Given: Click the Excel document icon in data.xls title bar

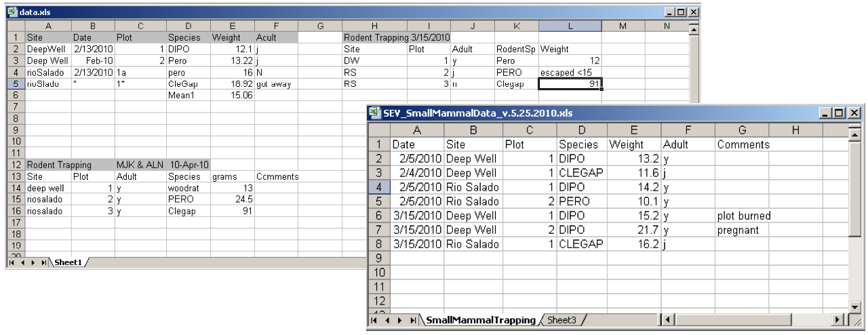Looking at the screenshot, I should 12,12.
